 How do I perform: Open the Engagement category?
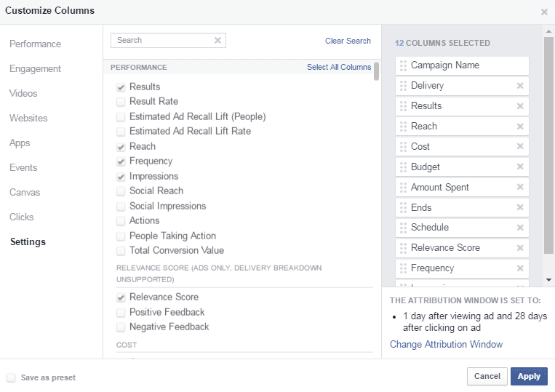coord(35,69)
